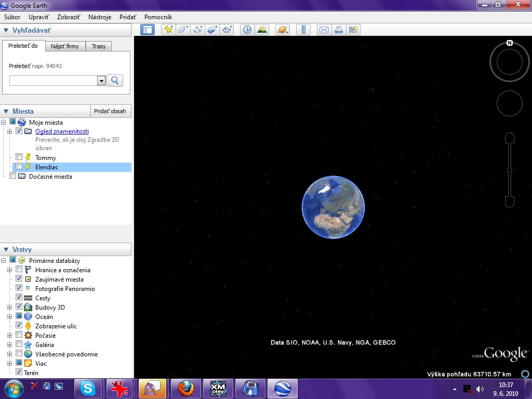
Task: Collapse the Miesta panel
Action: pos(6,111)
